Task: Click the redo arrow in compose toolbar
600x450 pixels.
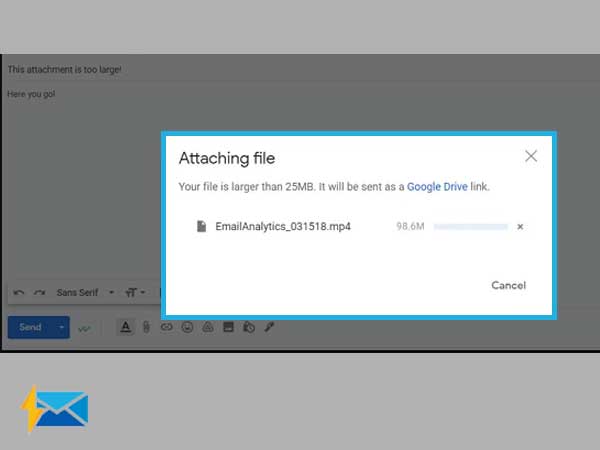Action: click(39, 293)
